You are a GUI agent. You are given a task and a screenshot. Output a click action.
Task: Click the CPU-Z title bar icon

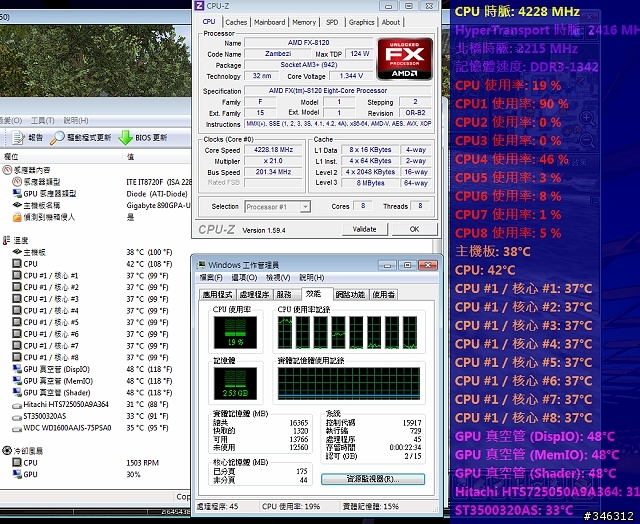[x=199, y=6]
